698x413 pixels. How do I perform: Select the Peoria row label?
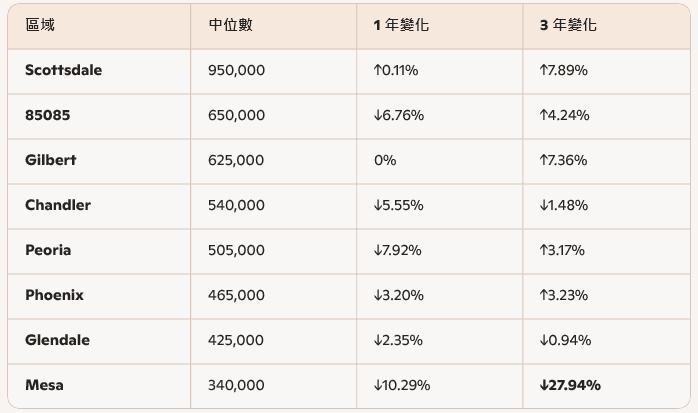click(x=48, y=250)
